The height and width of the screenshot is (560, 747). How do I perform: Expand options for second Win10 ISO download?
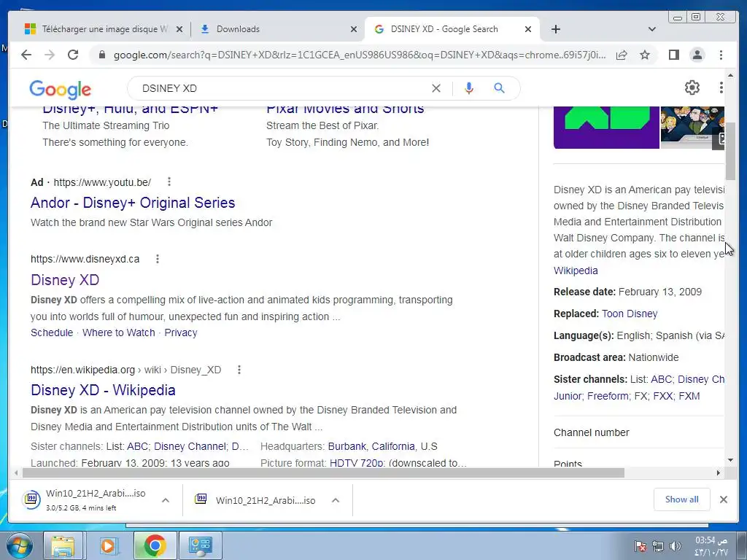336,500
